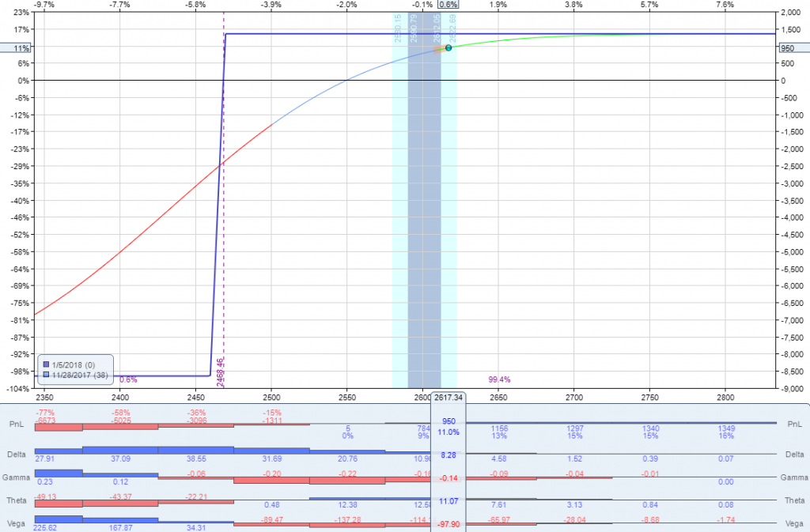The height and width of the screenshot is (532, 810).
Task: Select the left Gamma row label
Action: pos(16,477)
